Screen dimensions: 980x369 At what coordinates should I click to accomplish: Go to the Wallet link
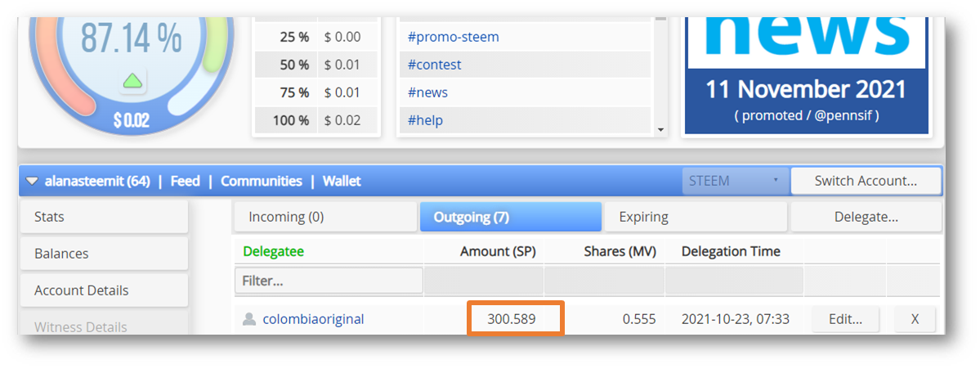click(x=342, y=182)
